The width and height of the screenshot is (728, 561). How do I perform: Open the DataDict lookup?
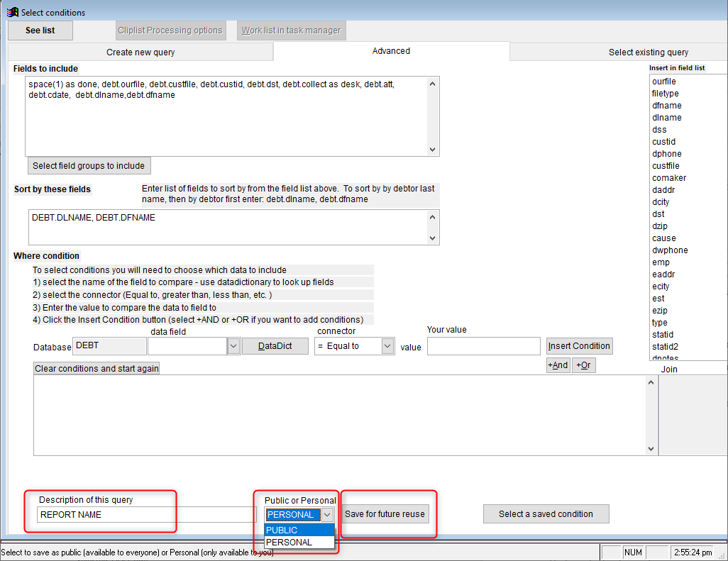(275, 346)
